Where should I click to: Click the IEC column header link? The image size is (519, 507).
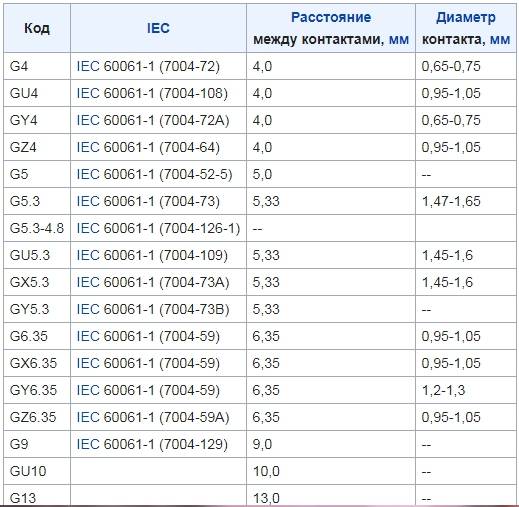pyautogui.click(x=158, y=28)
